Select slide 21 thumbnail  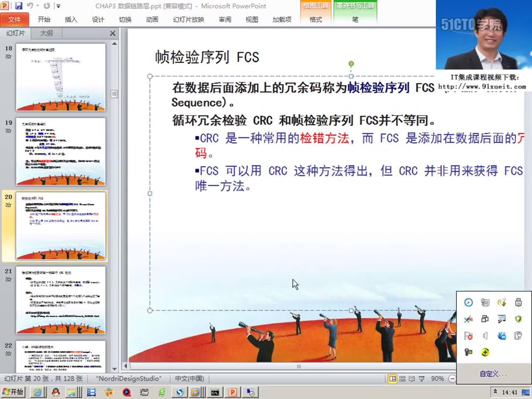tap(61, 300)
